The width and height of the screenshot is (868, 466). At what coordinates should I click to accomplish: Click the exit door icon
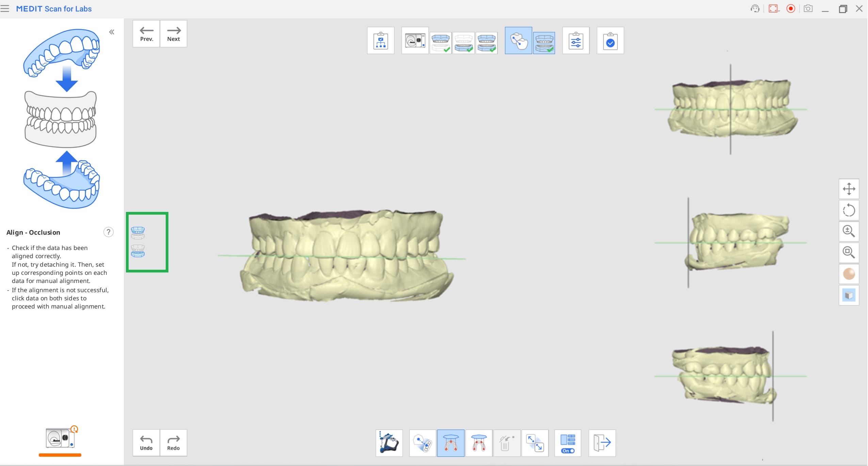pyautogui.click(x=602, y=443)
